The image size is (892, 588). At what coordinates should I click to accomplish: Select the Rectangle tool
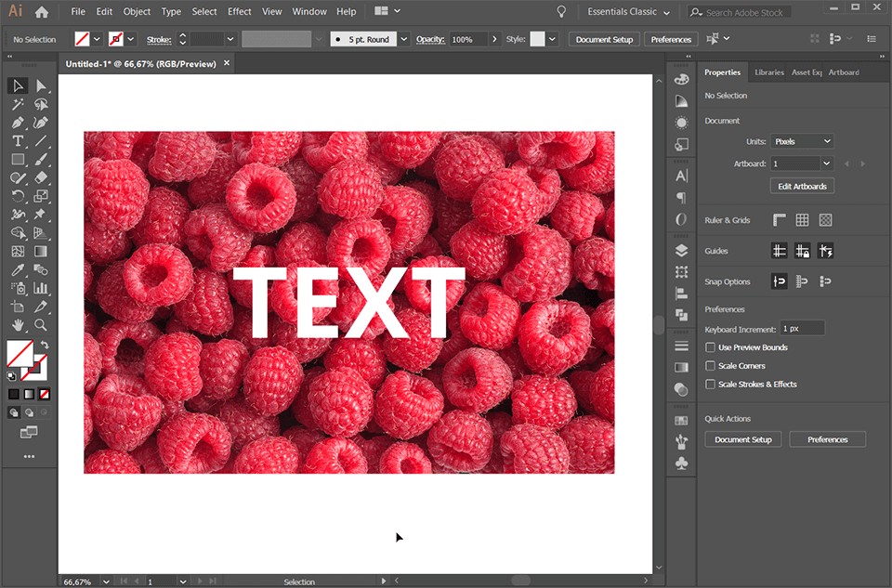pos(17,160)
